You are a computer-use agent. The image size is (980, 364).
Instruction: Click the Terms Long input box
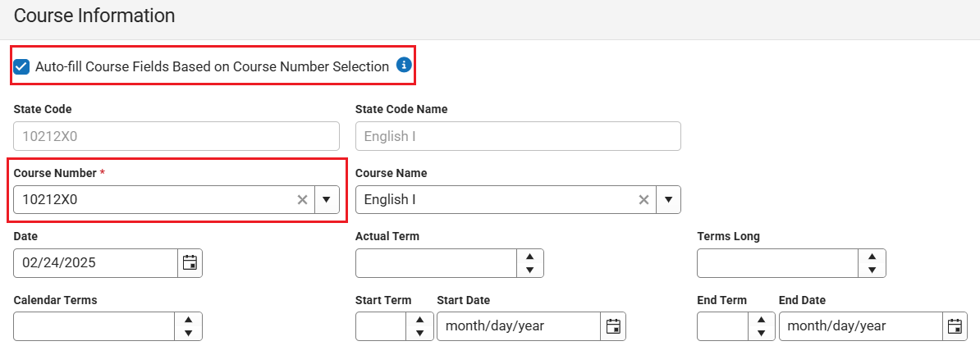[777, 262]
